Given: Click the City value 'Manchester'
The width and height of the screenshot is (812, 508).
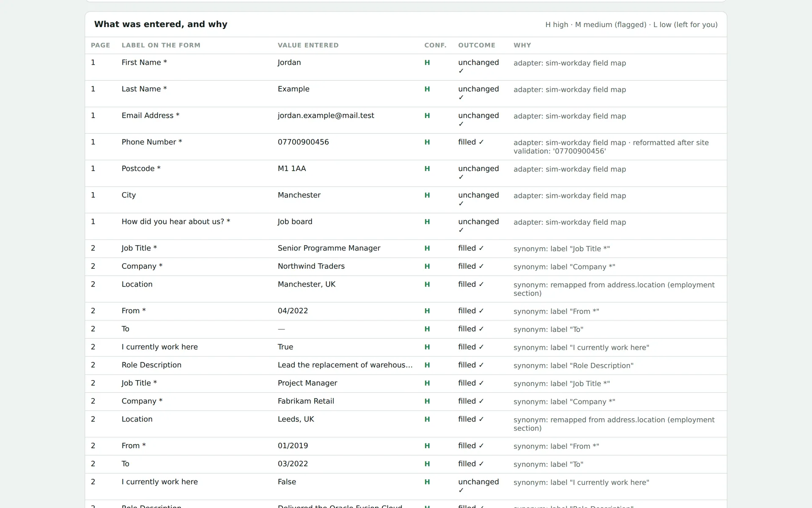Looking at the screenshot, I should coord(299,195).
